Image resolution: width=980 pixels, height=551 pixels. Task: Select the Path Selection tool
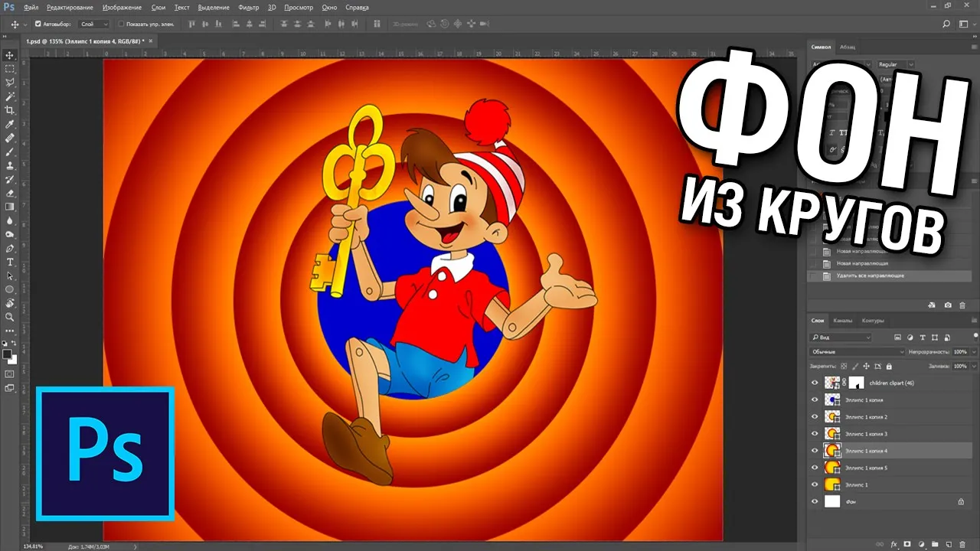point(10,275)
